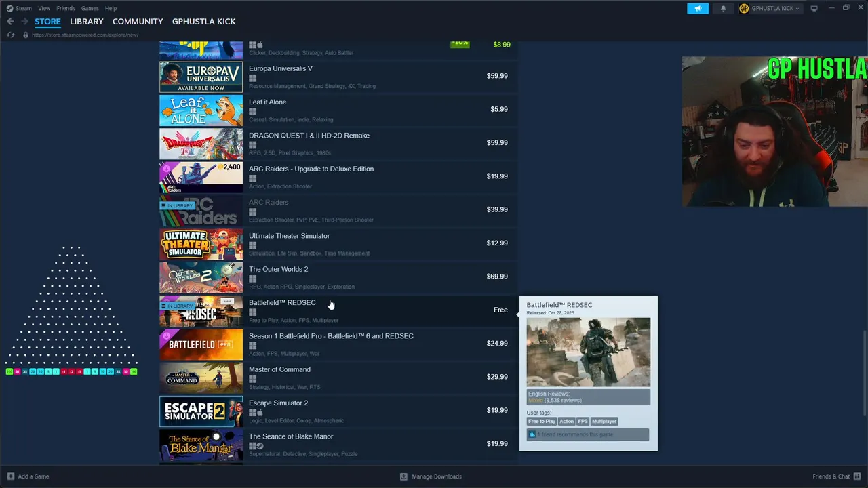
Task: Click the Master of Command thumbnail
Action: (x=201, y=378)
